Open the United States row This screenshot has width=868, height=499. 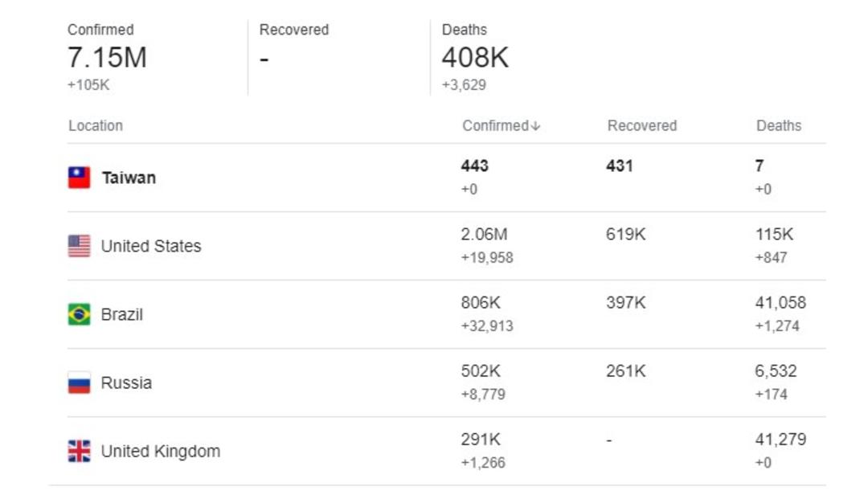tap(447, 246)
